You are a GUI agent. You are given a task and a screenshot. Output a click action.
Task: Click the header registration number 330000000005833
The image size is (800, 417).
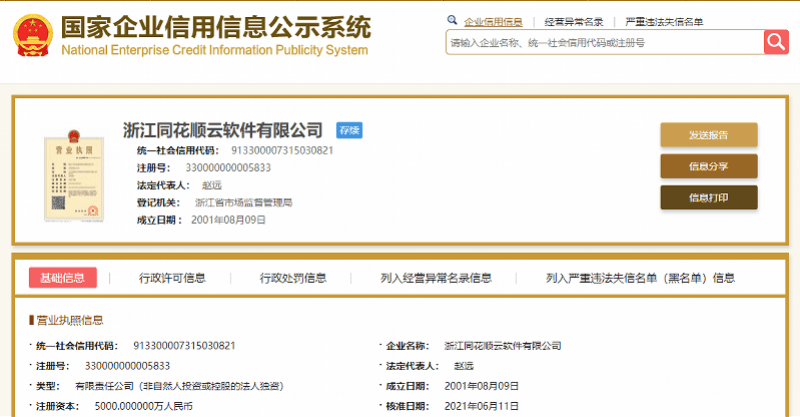pos(228,168)
